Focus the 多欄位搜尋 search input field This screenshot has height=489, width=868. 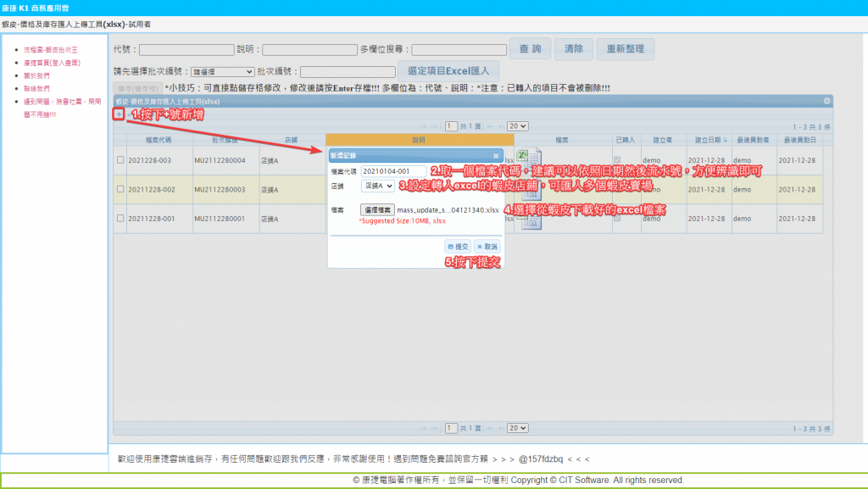click(459, 50)
